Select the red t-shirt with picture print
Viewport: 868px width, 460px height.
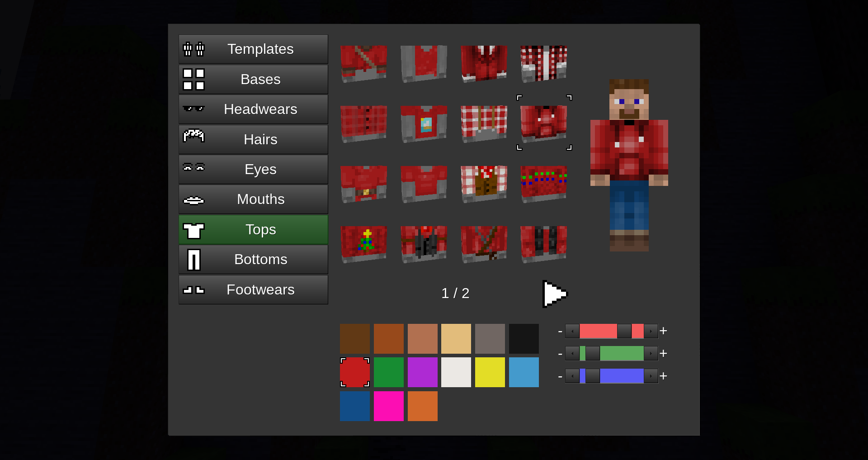coord(424,123)
